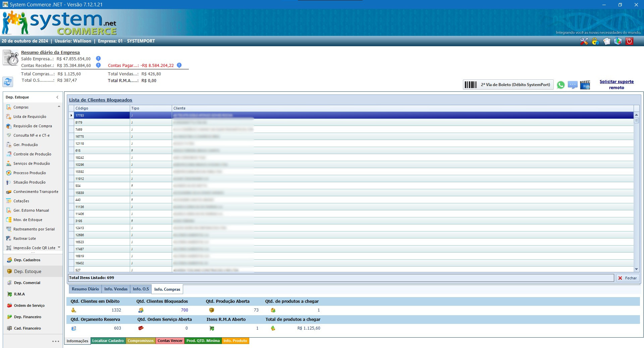This screenshot has height=348, width=644.
Task: Click the red power exit icon
Action: [x=629, y=41]
